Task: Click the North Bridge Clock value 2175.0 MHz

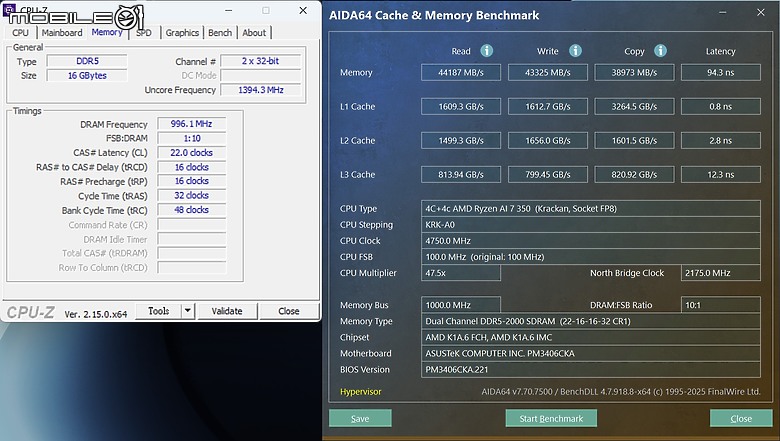Action: click(x=720, y=273)
